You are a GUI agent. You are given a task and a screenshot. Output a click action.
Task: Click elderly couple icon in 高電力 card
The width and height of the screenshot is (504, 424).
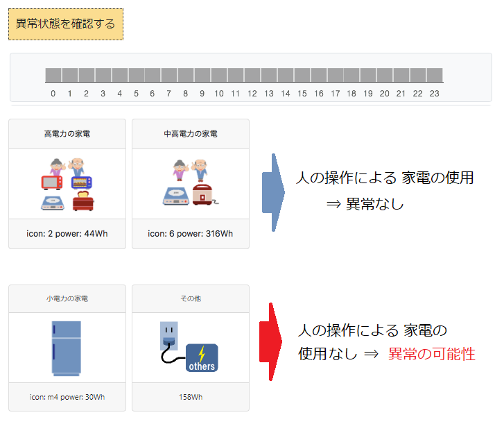coord(67,167)
